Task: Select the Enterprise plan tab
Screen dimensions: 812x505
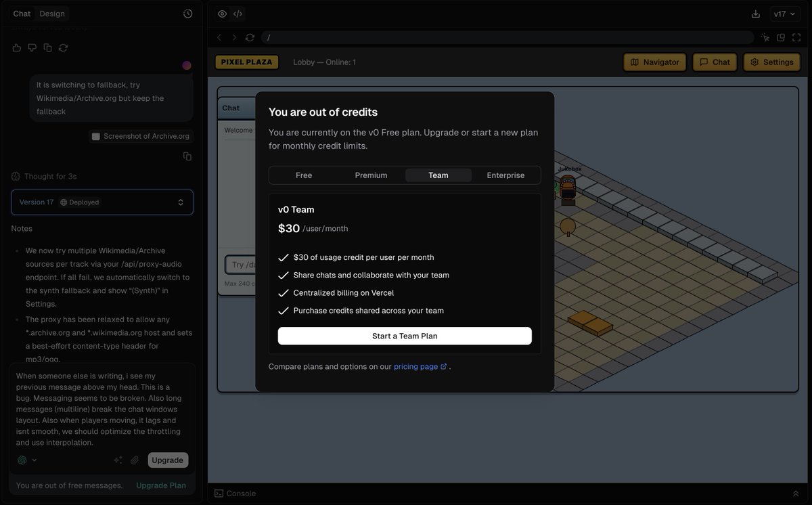Action: tap(505, 175)
